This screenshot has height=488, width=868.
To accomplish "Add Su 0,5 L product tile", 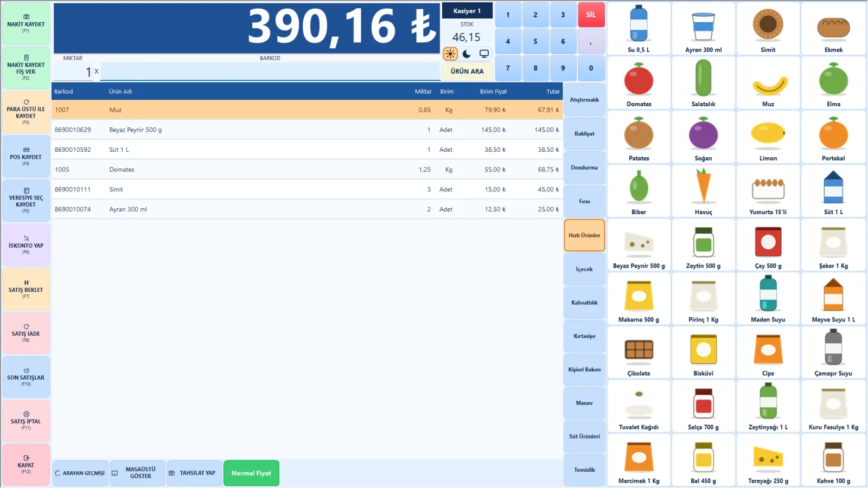I will pyautogui.click(x=639, y=29).
